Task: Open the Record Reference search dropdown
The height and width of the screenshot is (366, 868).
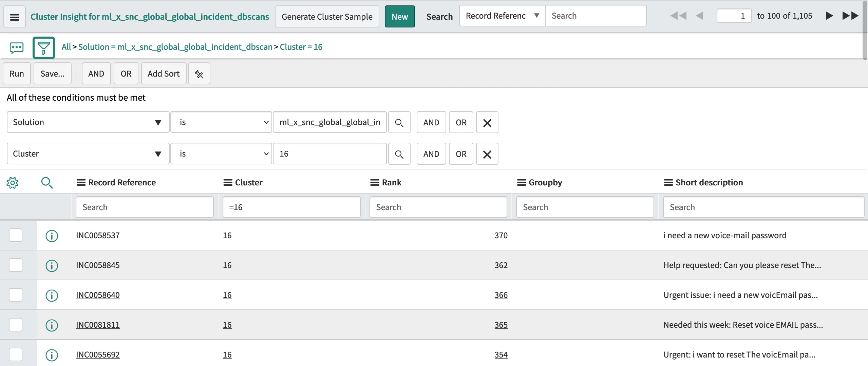Action: [502, 16]
